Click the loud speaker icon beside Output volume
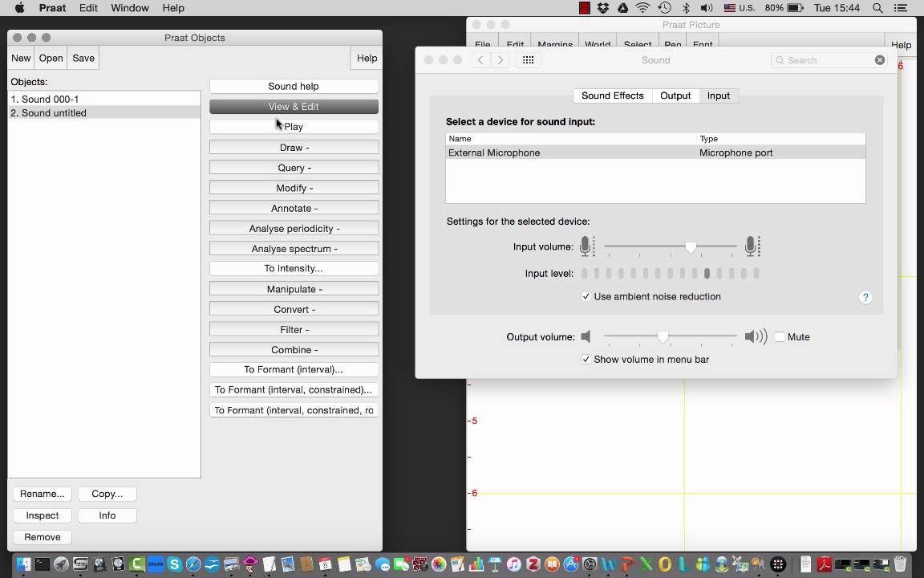This screenshot has height=578, width=924. 756,337
